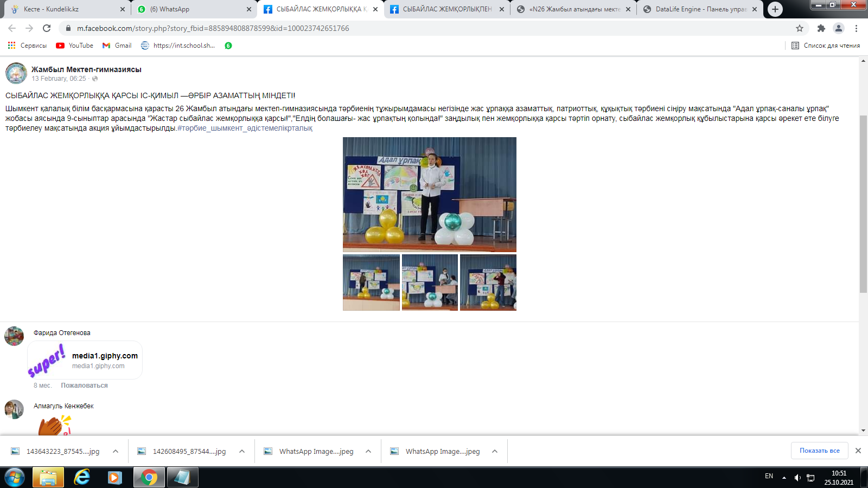Switch to the DataLife Engine tab

[x=694, y=9]
